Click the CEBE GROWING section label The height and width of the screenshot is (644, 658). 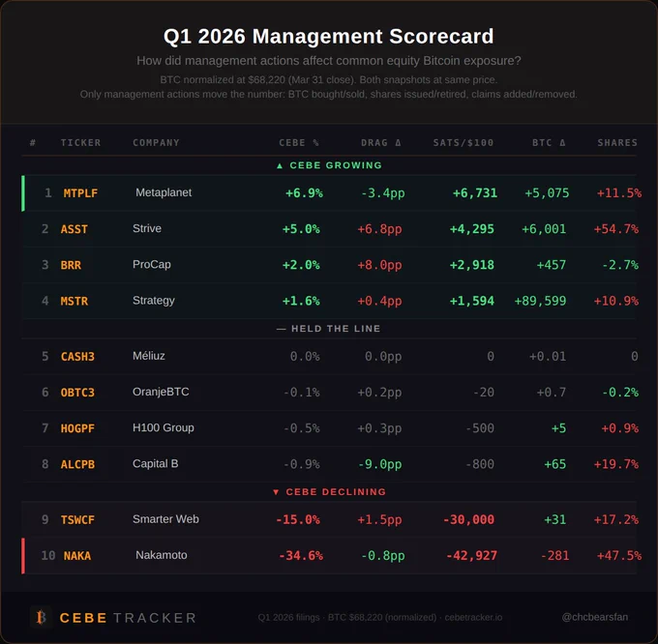point(329,165)
